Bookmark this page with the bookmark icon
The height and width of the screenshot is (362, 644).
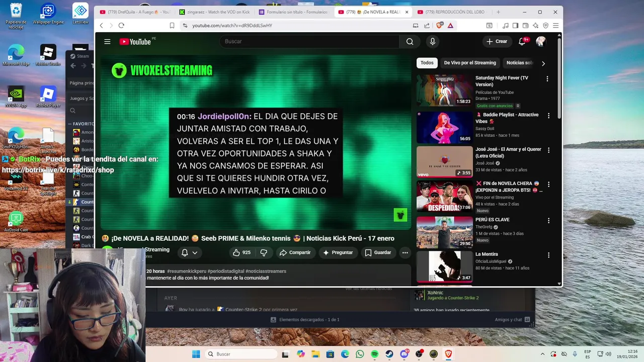[x=172, y=25]
